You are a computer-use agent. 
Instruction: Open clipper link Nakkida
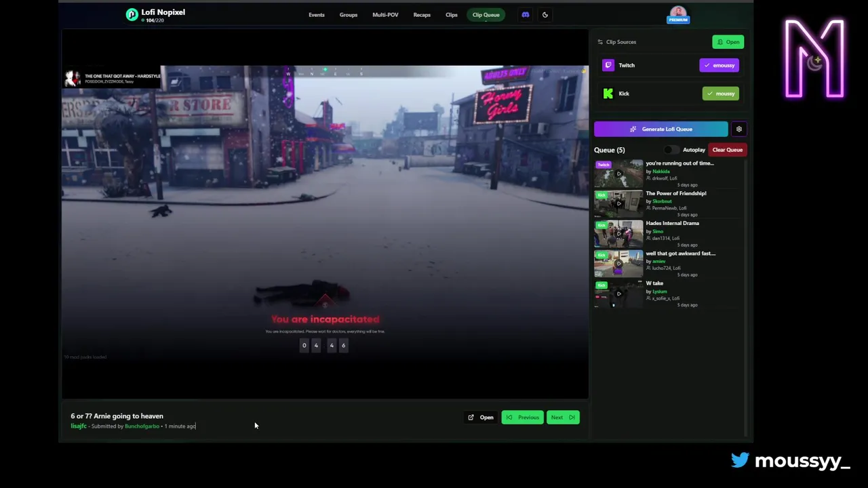pos(661,171)
